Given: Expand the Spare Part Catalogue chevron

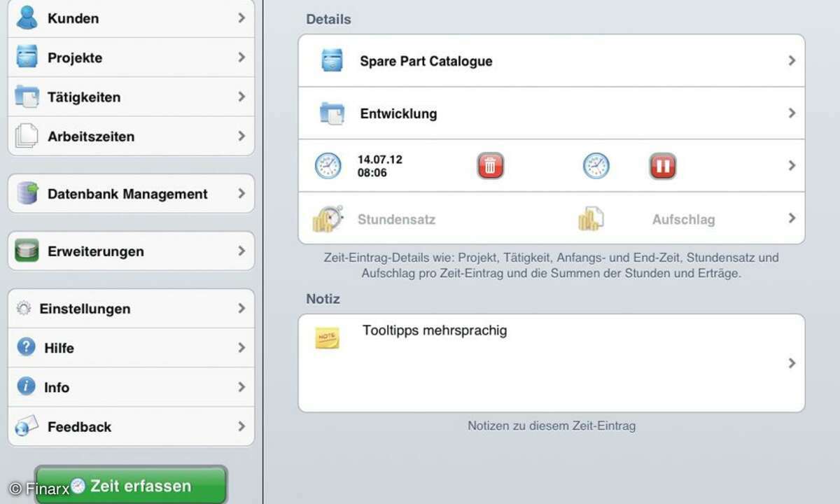Looking at the screenshot, I should click(x=792, y=60).
